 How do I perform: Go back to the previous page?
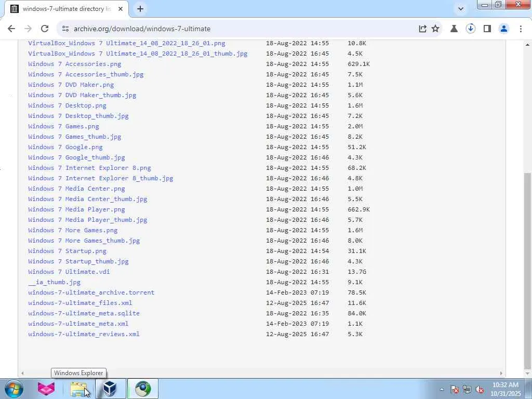tap(11, 29)
